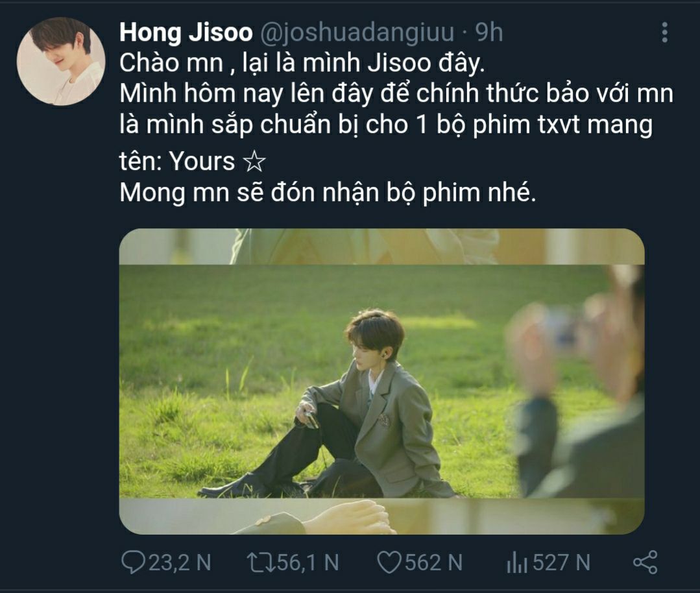Click the 527 N views count
This screenshot has height=593, width=700.
[561, 563]
